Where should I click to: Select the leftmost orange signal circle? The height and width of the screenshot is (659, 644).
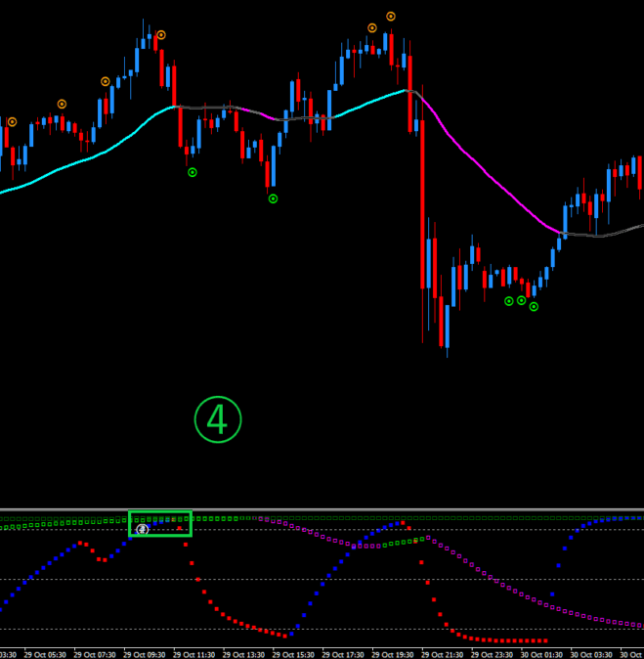(13, 122)
